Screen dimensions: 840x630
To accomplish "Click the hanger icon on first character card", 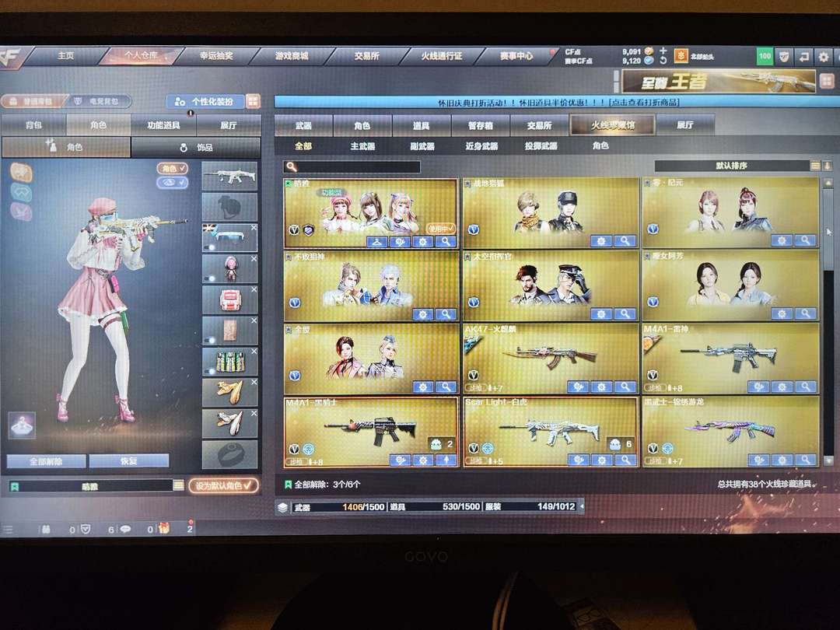I will click(377, 242).
